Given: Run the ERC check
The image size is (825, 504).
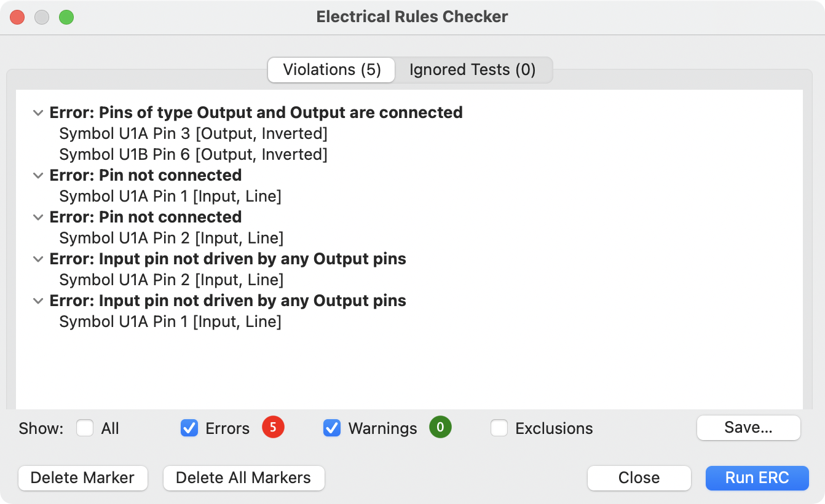Looking at the screenshot, I should [x=757, y=478].
